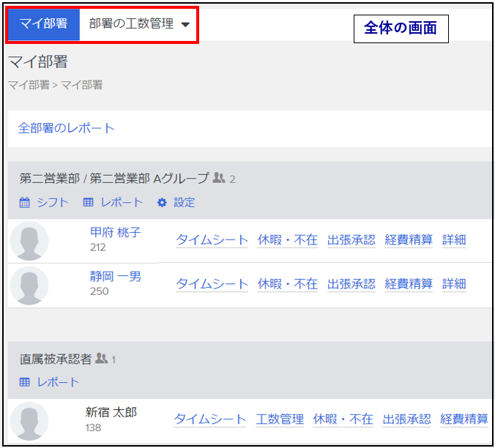Open 経費精算 for 甲府 桃子

click(409, 240)
